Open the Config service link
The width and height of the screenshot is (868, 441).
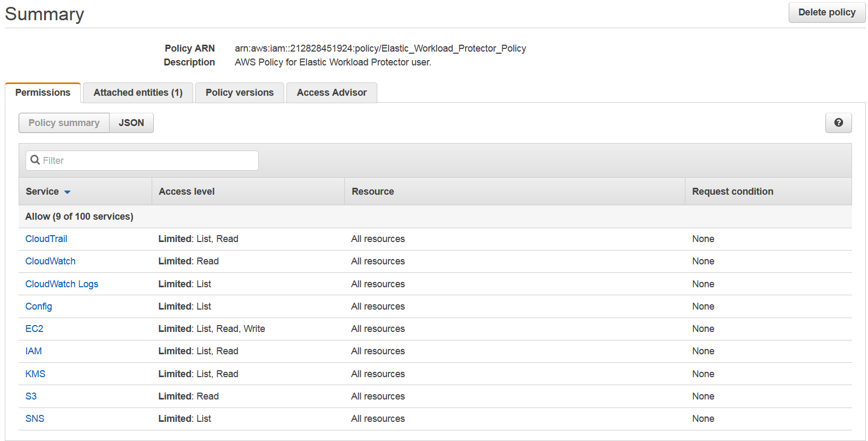click(38, 306)
